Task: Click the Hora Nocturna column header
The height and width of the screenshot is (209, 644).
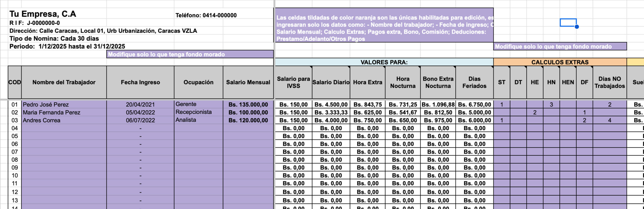Action: coord(403,82)
